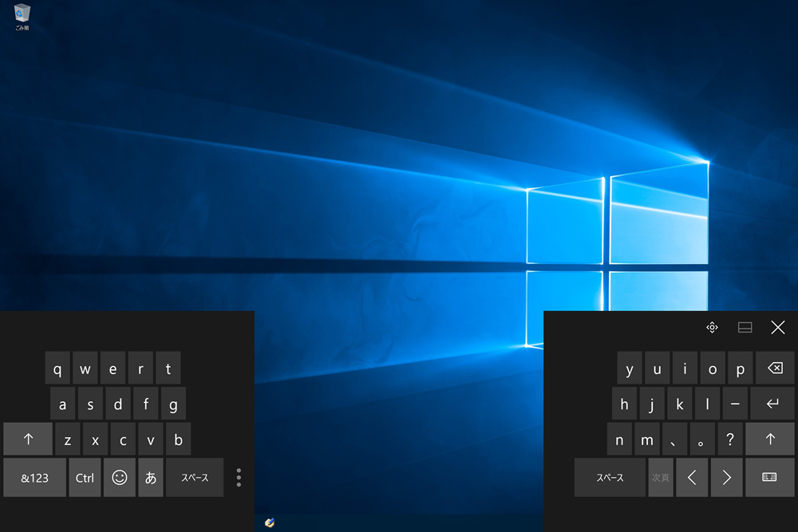Viewport: 798px width, 532px height.
Task: Tap the j key
Action: tap(652, 404)
